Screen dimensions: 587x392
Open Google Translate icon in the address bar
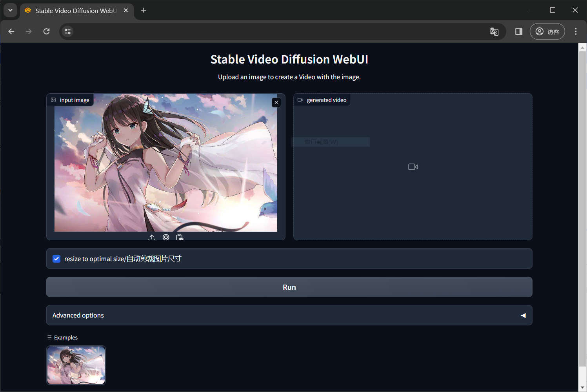click(494, 31)
